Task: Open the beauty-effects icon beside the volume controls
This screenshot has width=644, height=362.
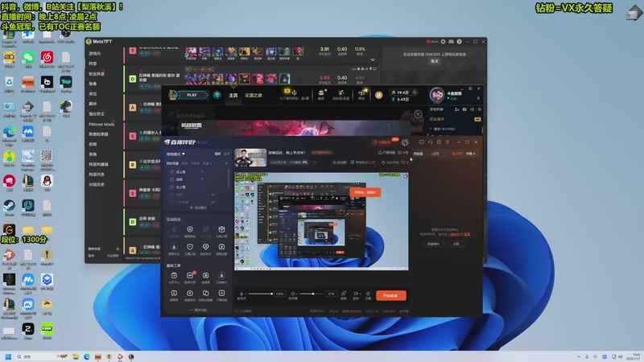Action: point(344,294)
